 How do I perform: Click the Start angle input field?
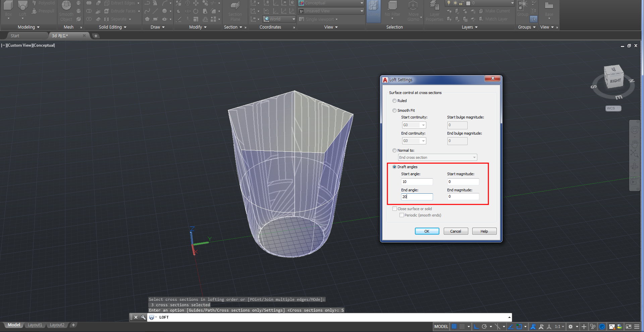click(417, 182)
